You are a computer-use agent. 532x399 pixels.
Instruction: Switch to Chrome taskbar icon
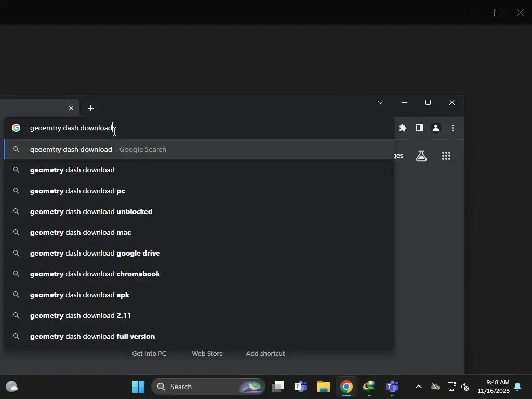coord(346,387)
